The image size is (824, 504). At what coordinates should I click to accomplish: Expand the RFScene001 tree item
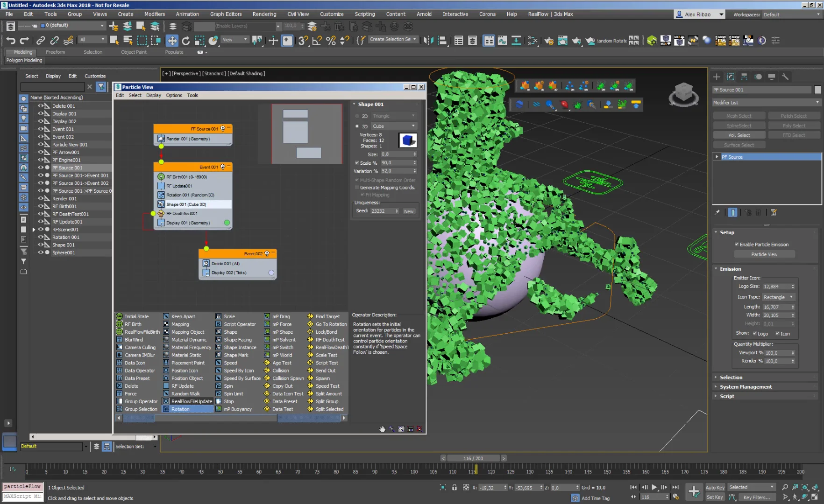34,230
